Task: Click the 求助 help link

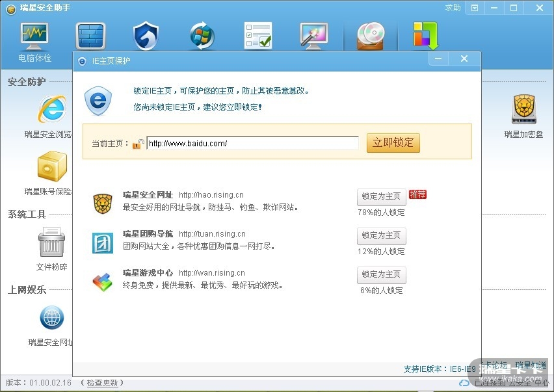Action: pyautogui.click(x=453, y=8)
